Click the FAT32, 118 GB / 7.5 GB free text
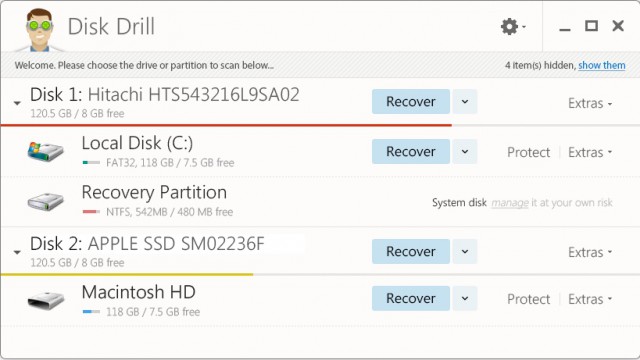Viewport: 640px width, 360px height. tap(170, 163)
